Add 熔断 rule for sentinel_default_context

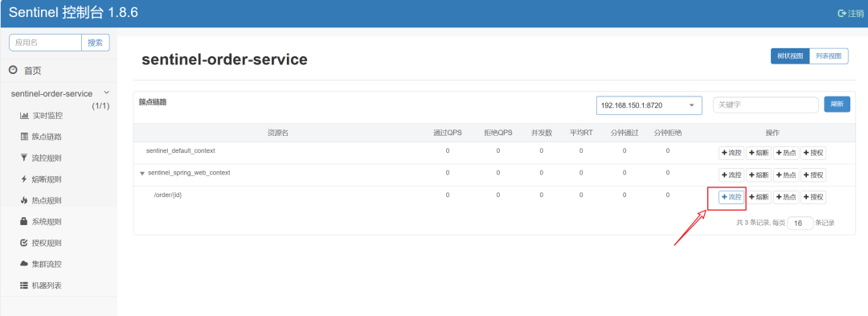point(759,153)
